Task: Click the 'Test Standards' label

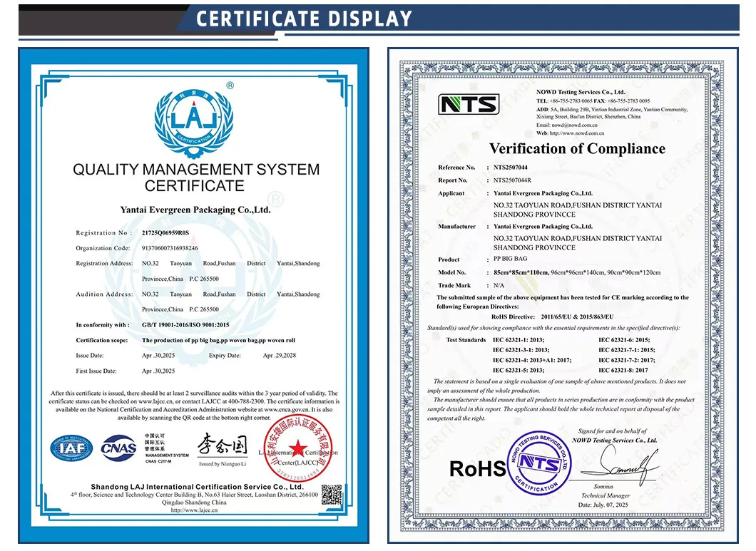Action: pyautogui.click(x=466, y=340)
